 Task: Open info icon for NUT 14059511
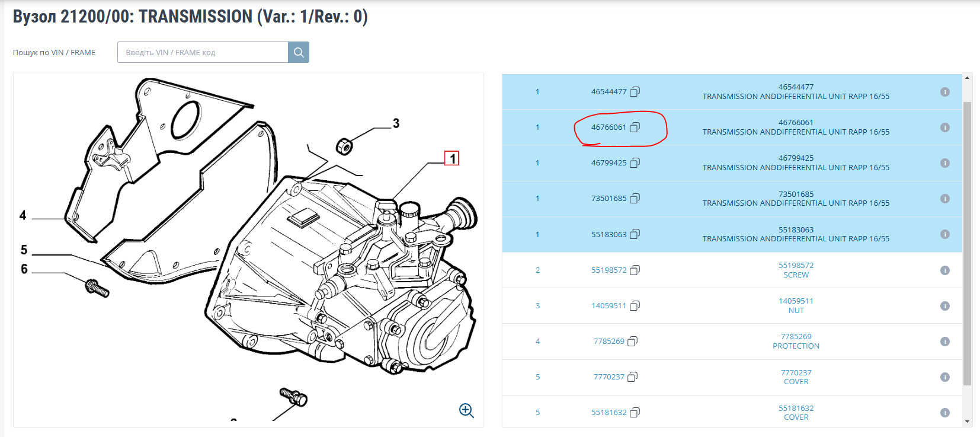click(945, 306)
